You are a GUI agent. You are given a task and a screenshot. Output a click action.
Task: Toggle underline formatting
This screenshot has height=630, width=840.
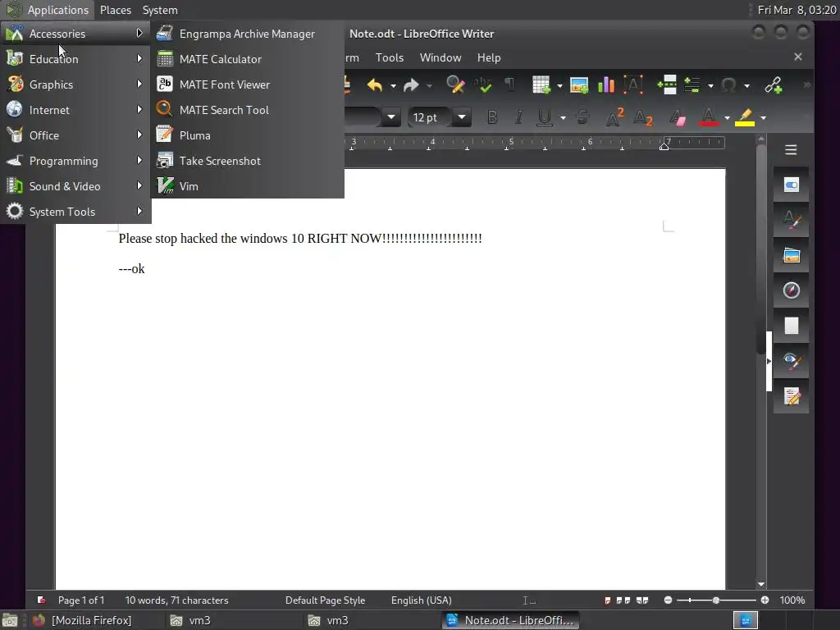pyautogui.click(x=545, y=117)
